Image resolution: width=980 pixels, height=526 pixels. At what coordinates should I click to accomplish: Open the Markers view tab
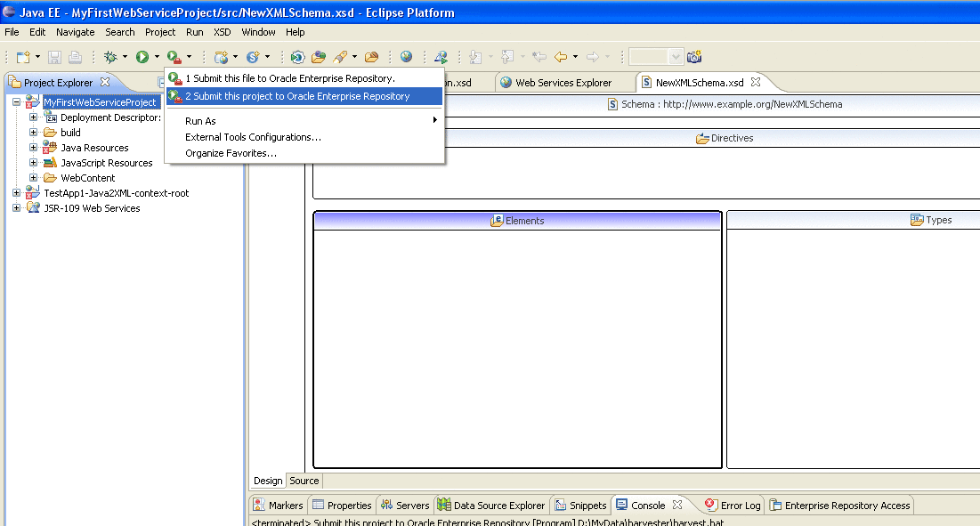pyautogui.click(x=278, y=506)
